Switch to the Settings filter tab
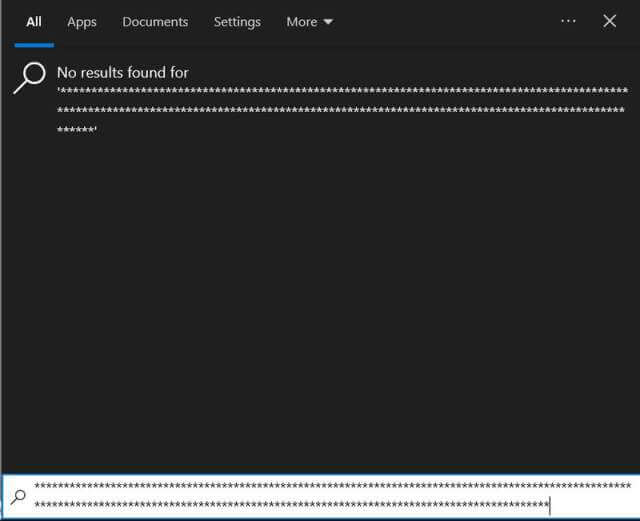Viewport: 640px width, 521px height. 237,21
